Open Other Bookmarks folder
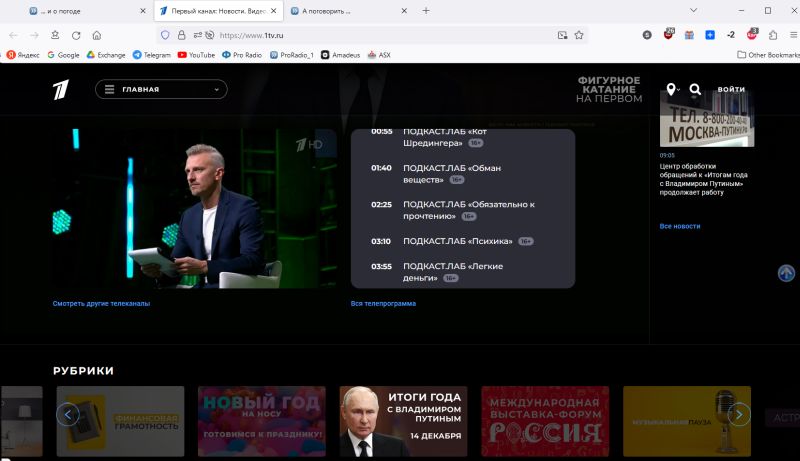 click(x=768, y=55)
